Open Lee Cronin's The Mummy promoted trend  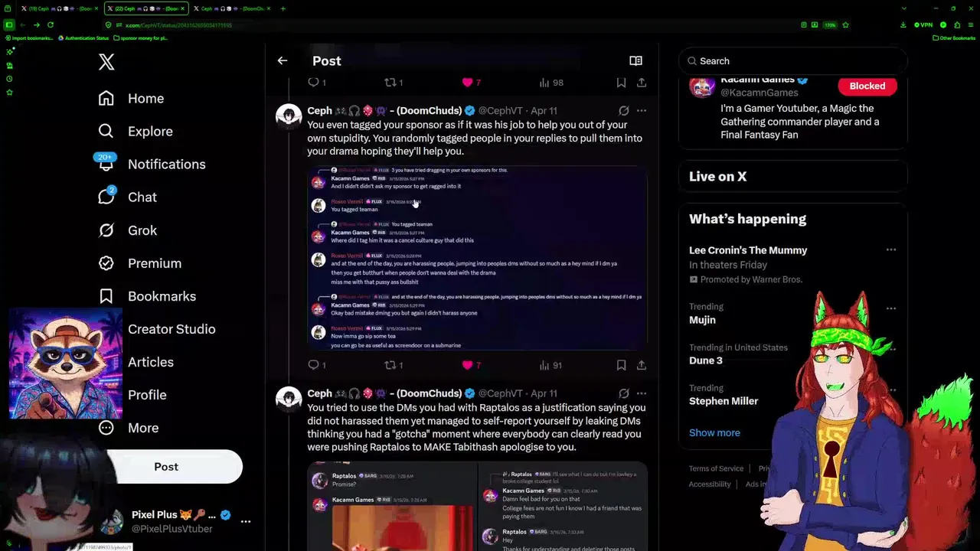point(748,250)
